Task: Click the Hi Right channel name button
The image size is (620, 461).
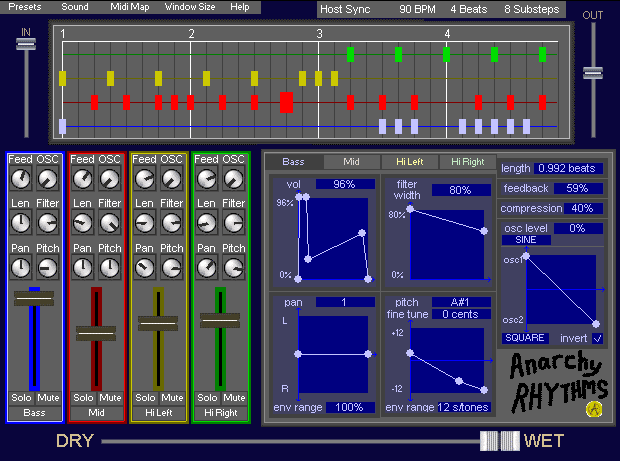Action: (221, 413)
